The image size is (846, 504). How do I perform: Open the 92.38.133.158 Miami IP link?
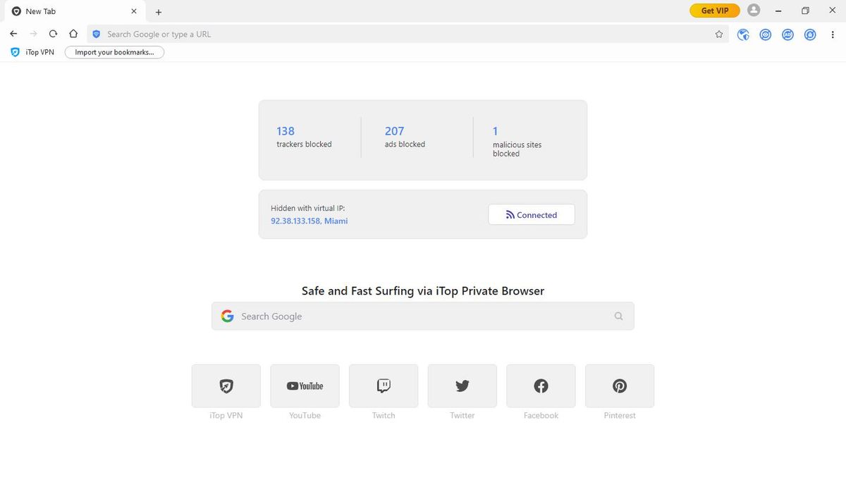308,221
